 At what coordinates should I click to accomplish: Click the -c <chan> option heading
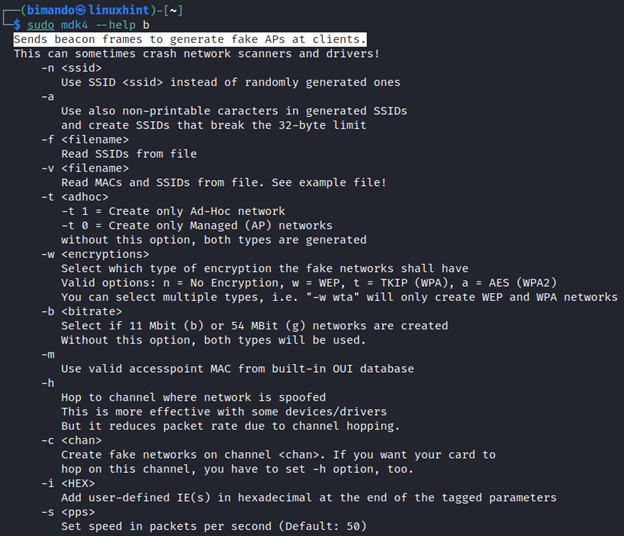tap(71, 440)
